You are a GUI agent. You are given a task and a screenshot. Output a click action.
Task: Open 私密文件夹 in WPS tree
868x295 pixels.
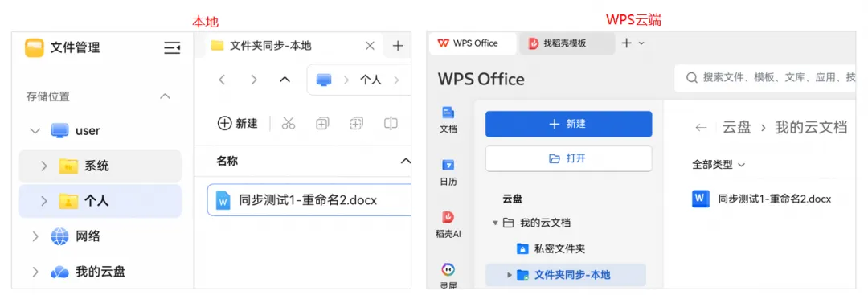(559, 248)
